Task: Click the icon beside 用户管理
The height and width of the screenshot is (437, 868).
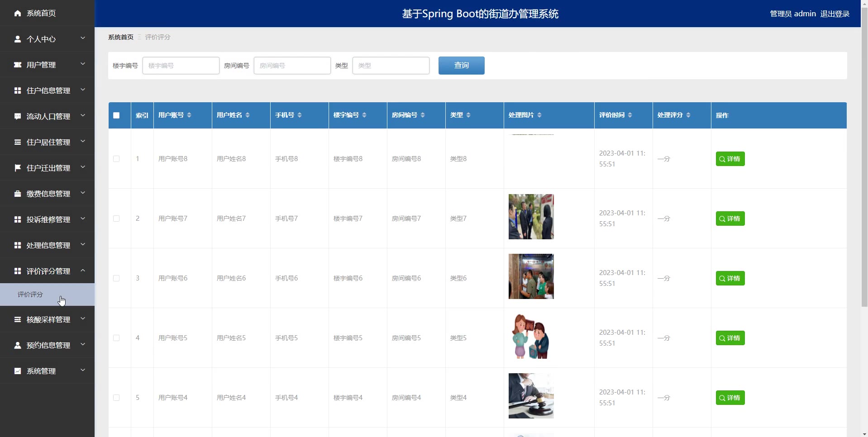Action: [18, 65]
